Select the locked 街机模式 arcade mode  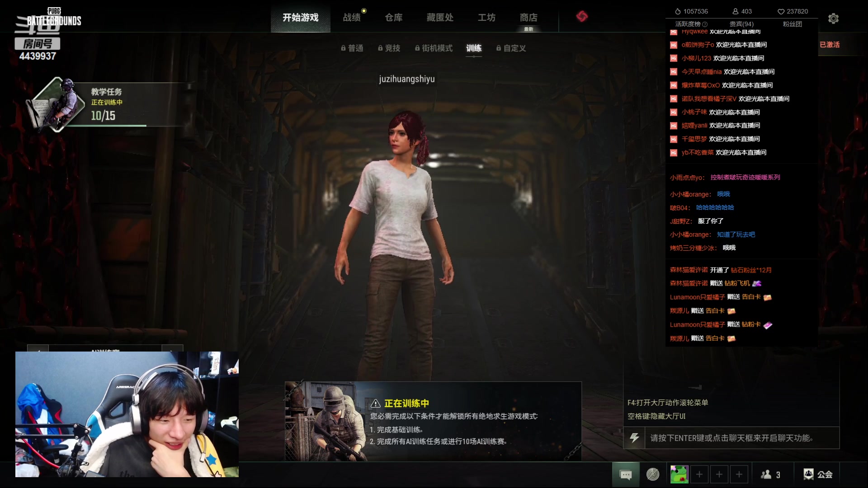[x=434, y=48]
